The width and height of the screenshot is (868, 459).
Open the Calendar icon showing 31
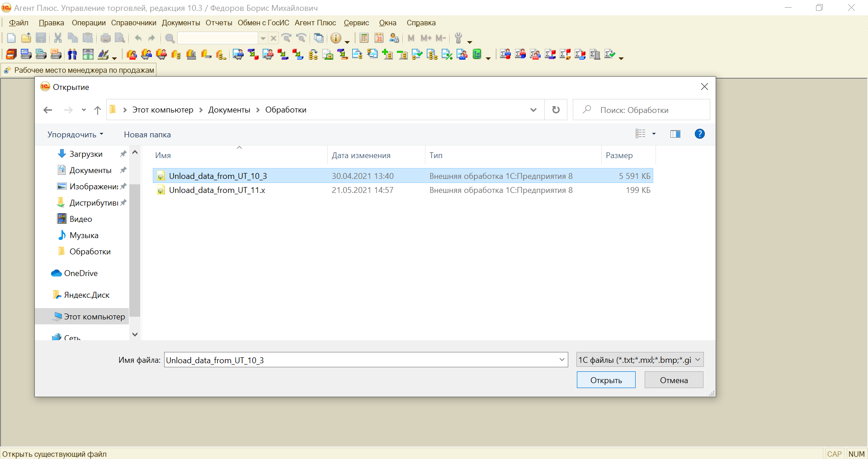click(379, 38)
